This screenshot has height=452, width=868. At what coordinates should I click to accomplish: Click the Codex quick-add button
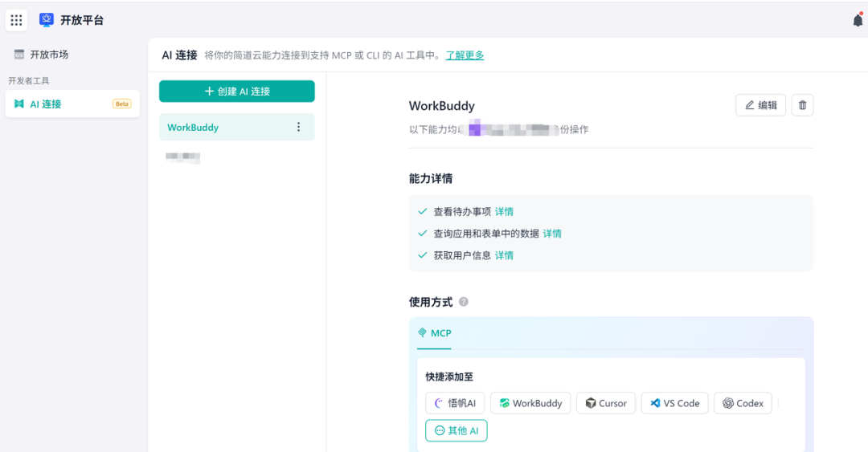click(743, 403)
